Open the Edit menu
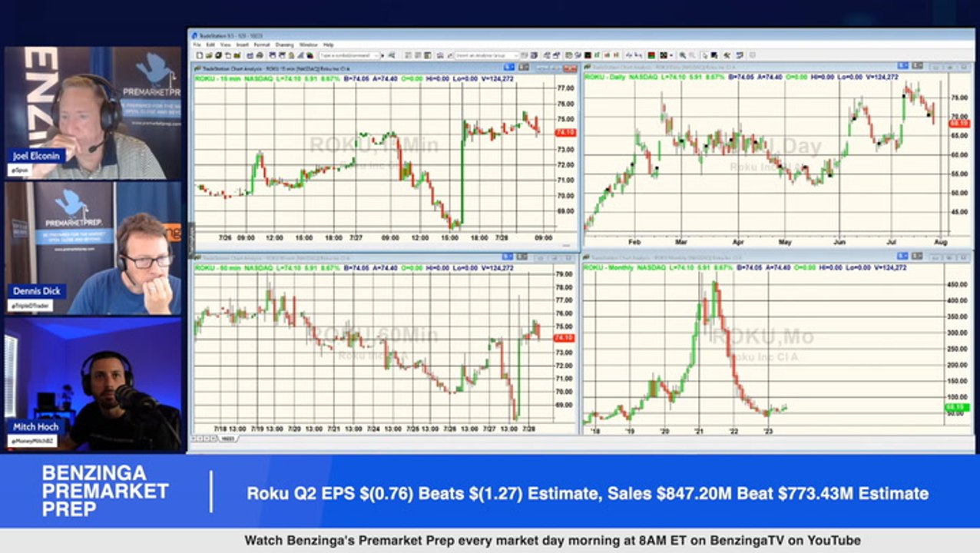The width and height of the screenshot is (980, 553). click(210, 45)
